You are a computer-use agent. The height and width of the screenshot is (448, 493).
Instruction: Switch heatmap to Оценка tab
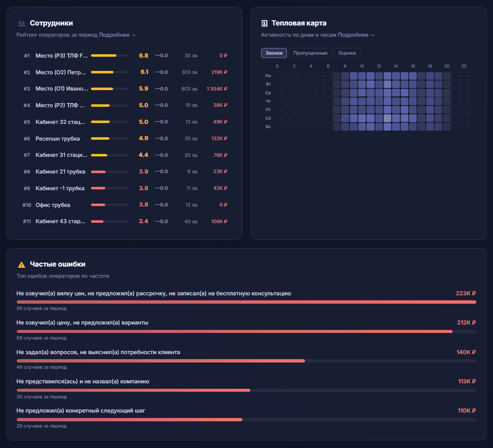[347, 53]
